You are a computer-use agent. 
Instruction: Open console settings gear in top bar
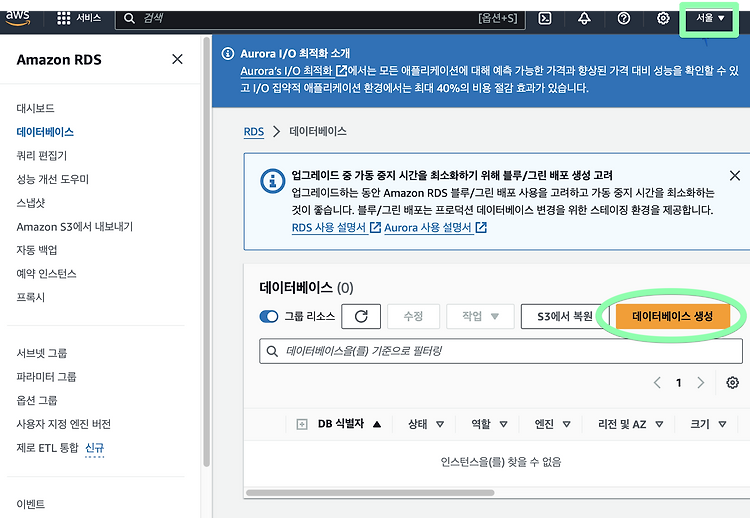point(663,19)
